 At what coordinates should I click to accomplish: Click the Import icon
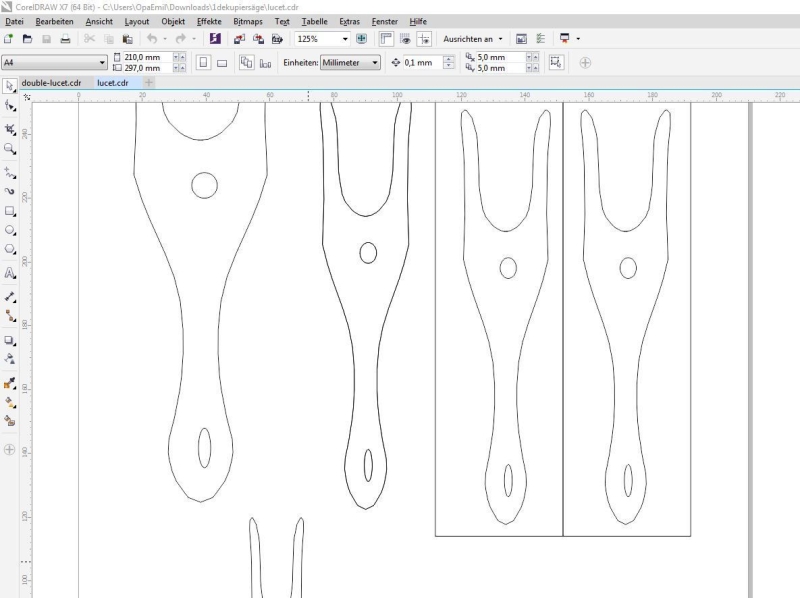point(239,39)
